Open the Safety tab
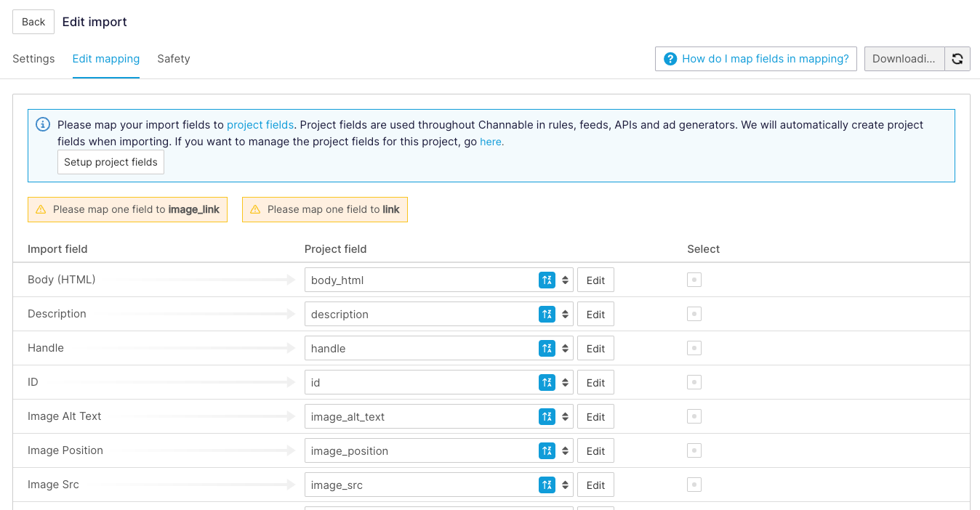Image resolution: width=980 pixels, height=510 pixels. pyautogui.click(x=174, y=59)
